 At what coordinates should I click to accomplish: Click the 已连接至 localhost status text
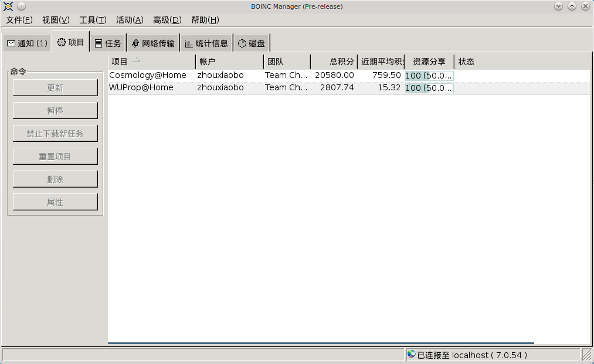click(471, 355)
